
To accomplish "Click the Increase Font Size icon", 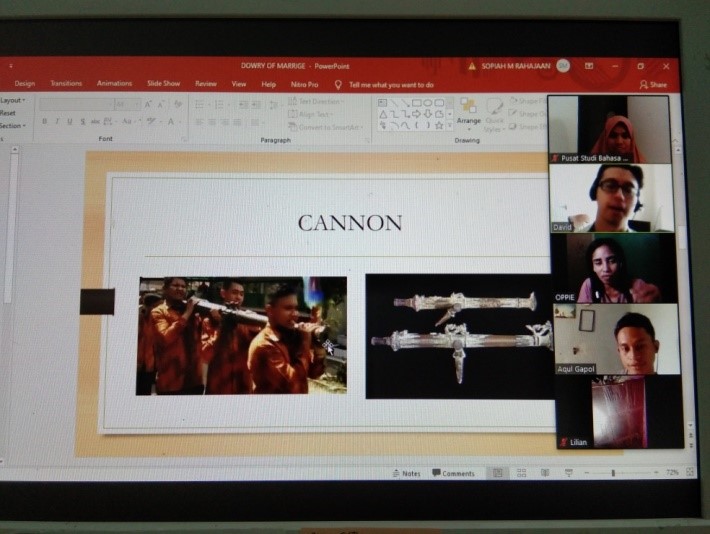I will [x=148, y=105].
